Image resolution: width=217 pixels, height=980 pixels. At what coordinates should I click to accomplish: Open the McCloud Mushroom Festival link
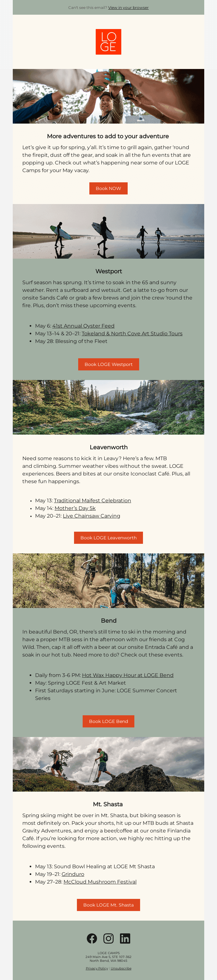[x=100, y=881]
